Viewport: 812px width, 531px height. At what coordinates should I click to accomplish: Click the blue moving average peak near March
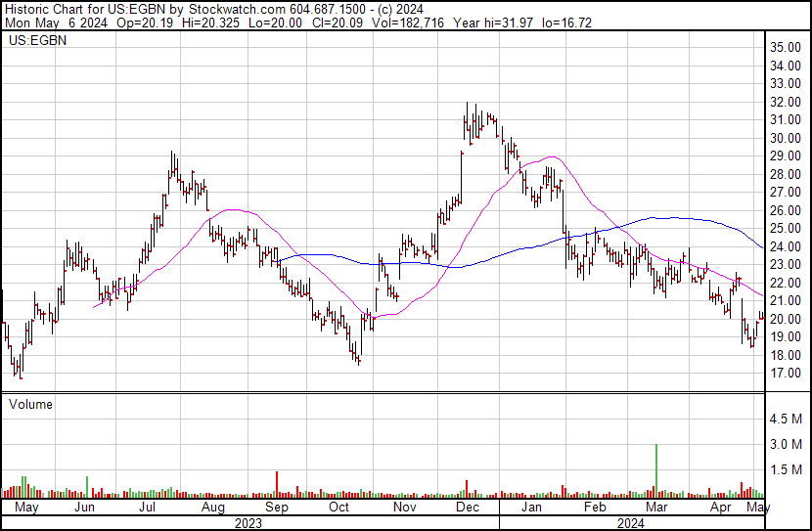pyautogui.click(x=673, y=218)
